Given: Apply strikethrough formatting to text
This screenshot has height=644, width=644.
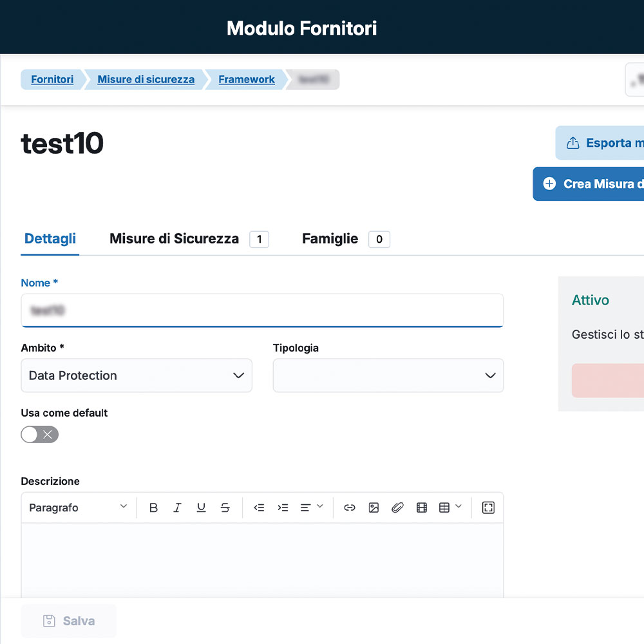Looking at the screenshot, I should pyautogui.click(x=225, y=508).
